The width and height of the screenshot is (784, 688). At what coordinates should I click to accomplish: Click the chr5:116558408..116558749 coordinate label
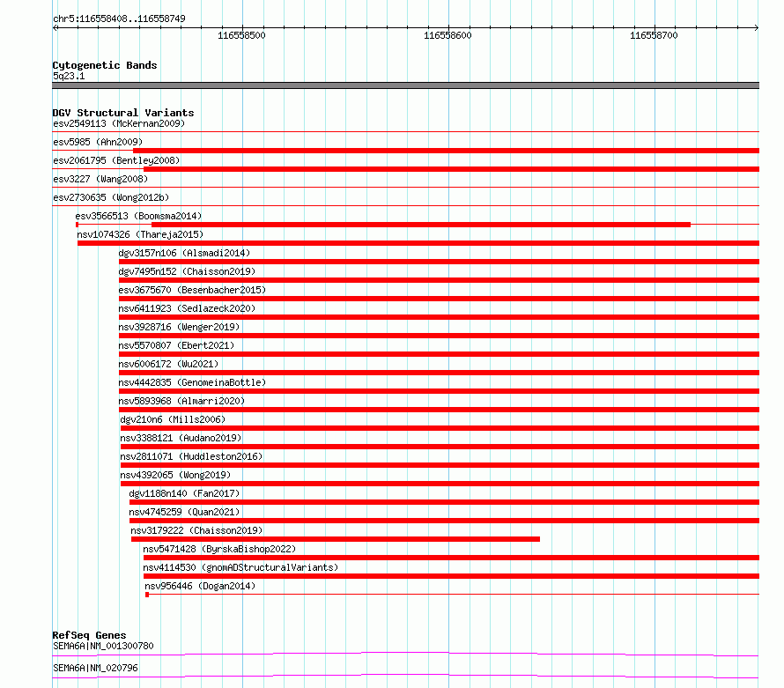coord(119,18)
